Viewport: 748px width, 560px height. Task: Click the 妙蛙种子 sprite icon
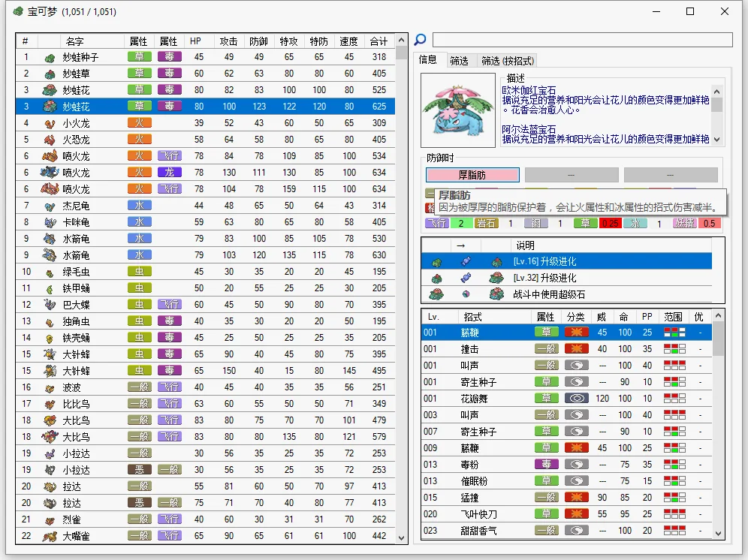pyautogui.click(x=50, y=58)
